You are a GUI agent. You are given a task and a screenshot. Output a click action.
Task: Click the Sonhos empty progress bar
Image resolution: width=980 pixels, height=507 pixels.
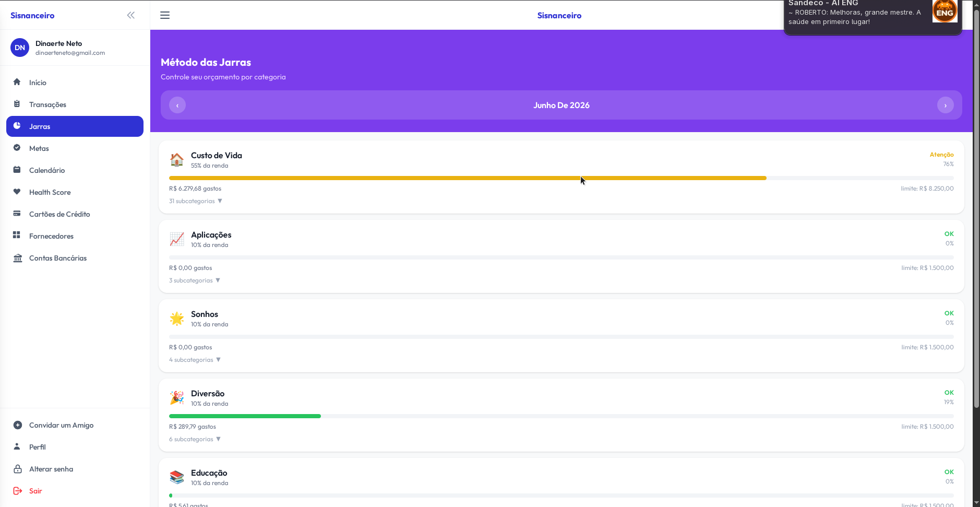(561, 337)
